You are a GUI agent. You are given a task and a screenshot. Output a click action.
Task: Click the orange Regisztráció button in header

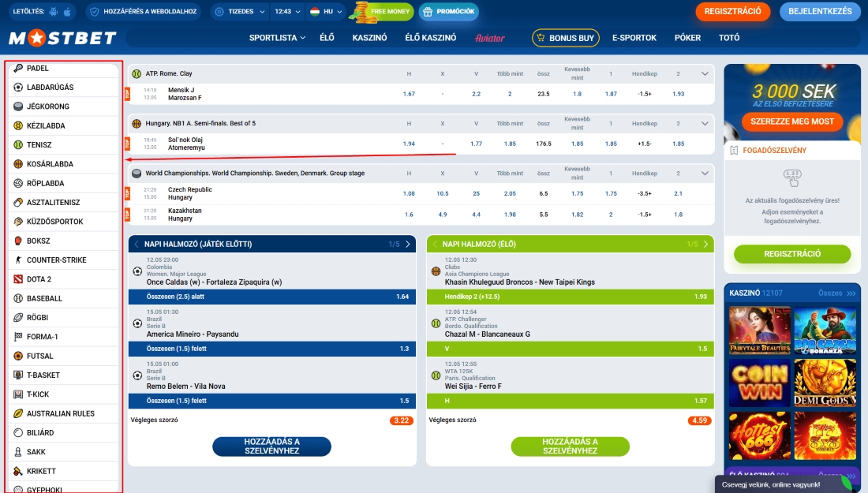732,12
